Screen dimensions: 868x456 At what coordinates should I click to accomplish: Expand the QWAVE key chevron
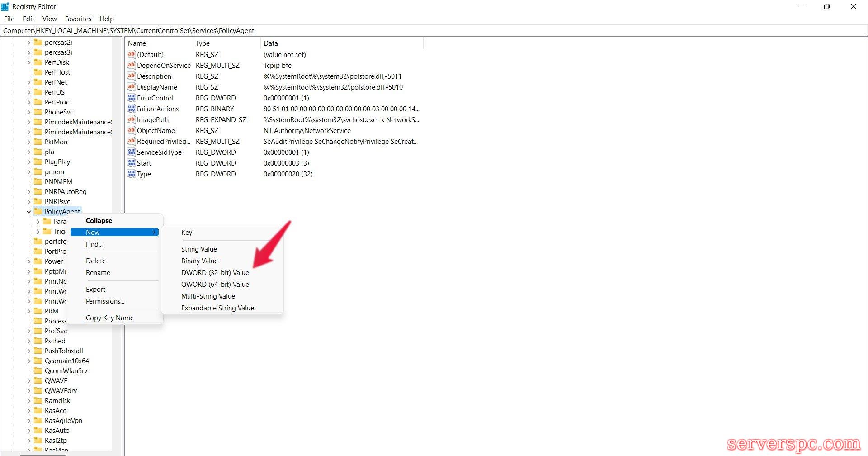29,381
